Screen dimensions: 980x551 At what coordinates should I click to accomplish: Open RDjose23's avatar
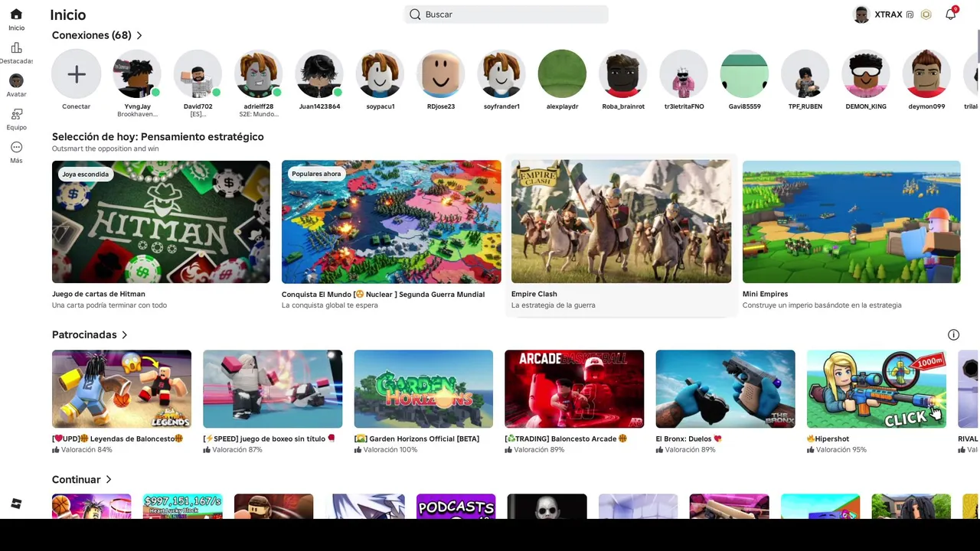[440, 74]
